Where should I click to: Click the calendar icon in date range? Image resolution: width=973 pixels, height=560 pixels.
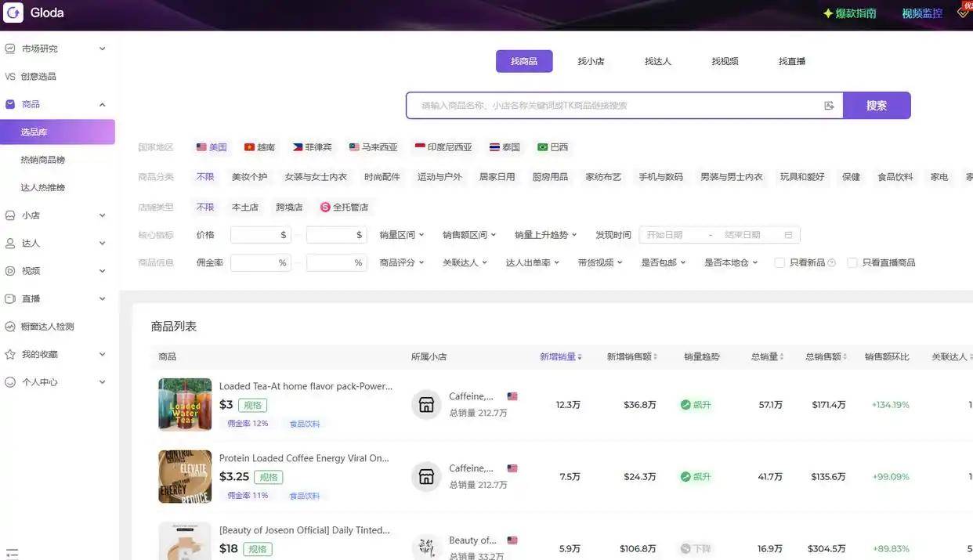point(788,235)
